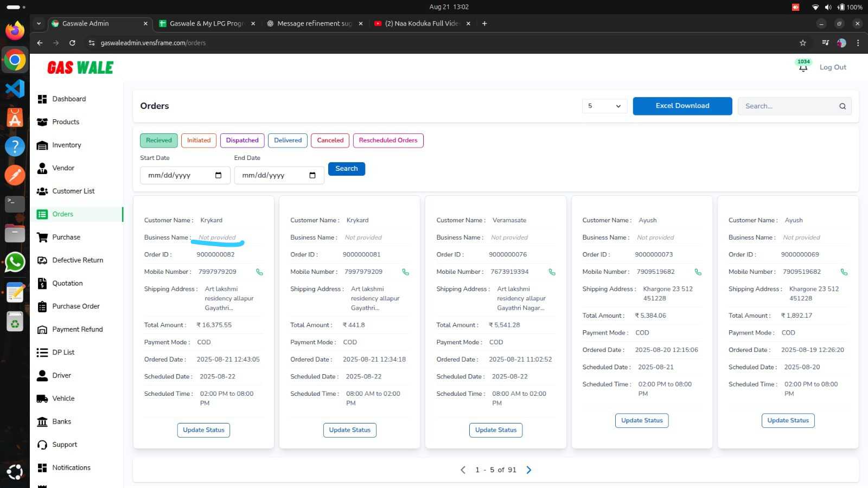The height and width of the screenshot is (488, 868).
Task: Click the orders Search text field
Action: (787, 106)
